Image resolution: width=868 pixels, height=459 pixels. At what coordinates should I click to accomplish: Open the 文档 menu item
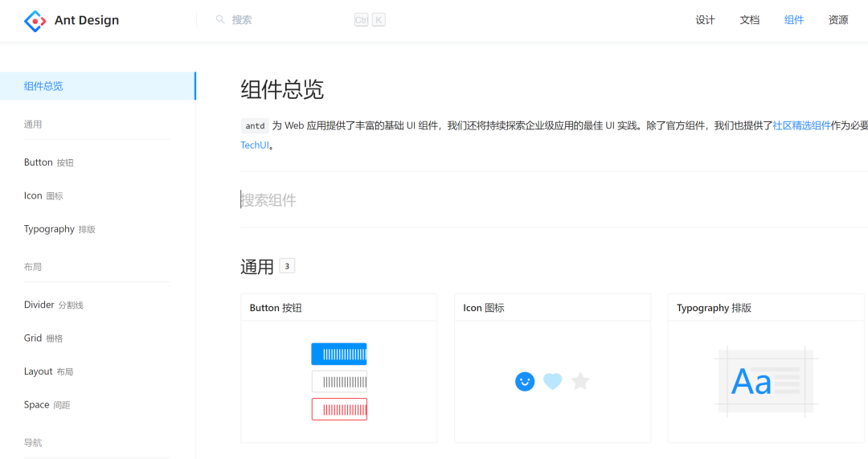[x=749, y=20]
